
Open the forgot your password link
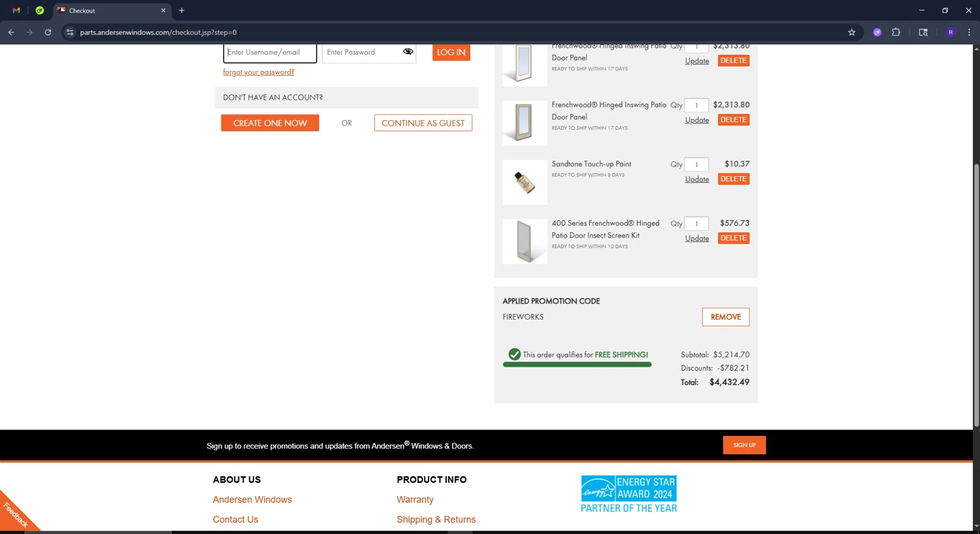[259, 72]
